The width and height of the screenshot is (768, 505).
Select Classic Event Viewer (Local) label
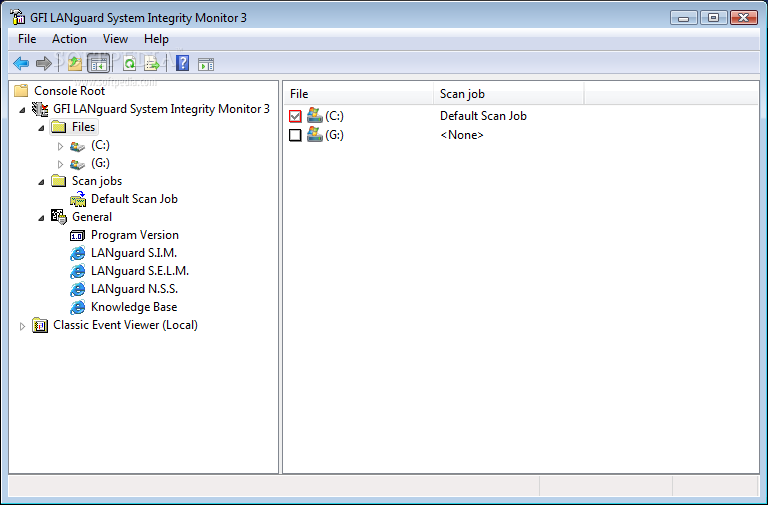(125, 325)
